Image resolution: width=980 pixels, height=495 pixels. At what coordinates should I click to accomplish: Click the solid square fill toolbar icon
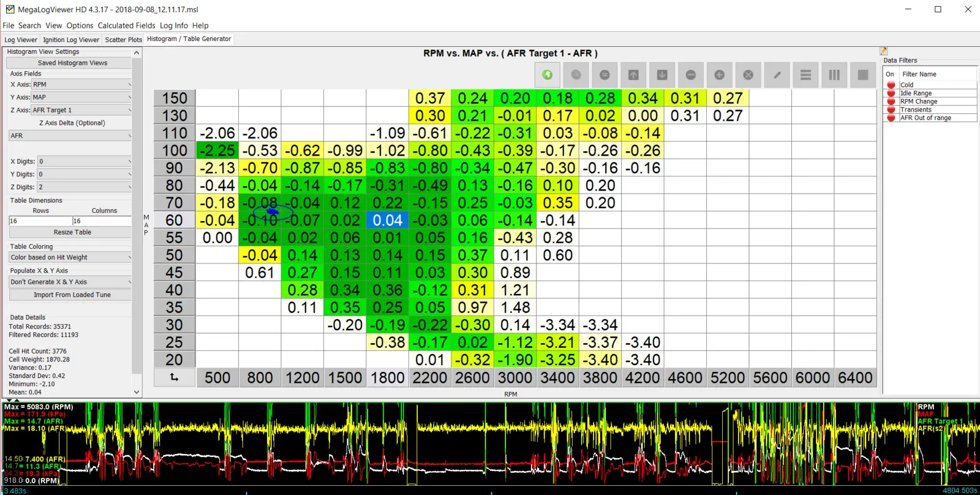click(863, 75)
